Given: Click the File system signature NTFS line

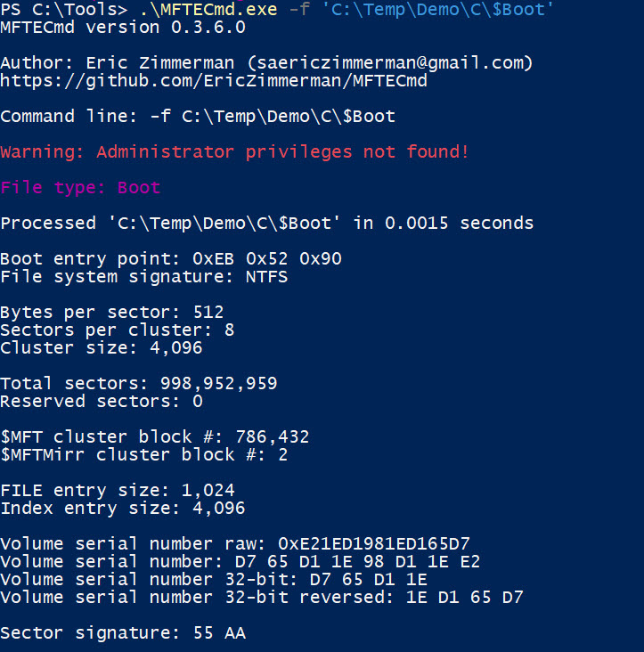Looking at the screenshot, I should pyautogui.click(x=143, y=277).
